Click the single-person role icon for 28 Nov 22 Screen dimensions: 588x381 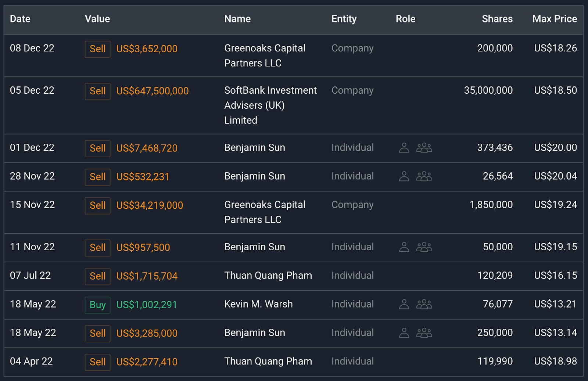(x=404, y=176)
